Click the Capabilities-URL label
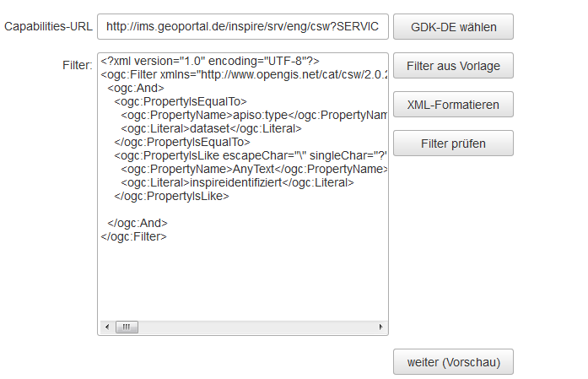The height and width of the screenshot is (379, 588). (46, 26)
